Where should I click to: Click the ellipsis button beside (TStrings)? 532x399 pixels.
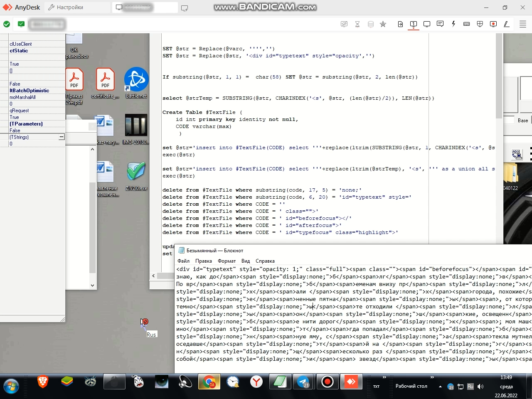[x=62, y=137]
